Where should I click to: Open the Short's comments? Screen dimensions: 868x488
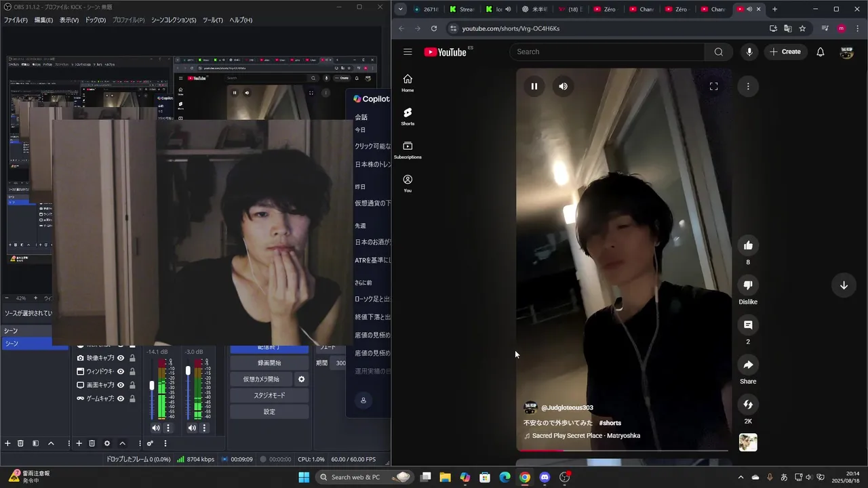click(x=748, y=325)
